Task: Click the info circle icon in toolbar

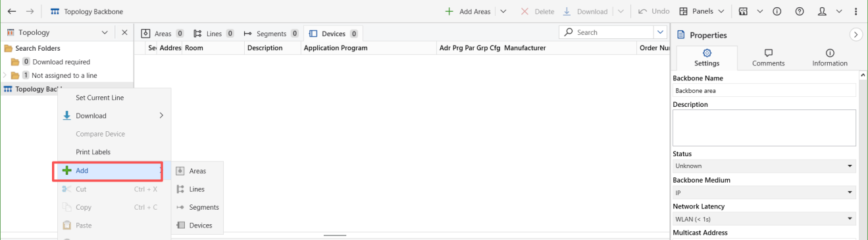Action: pos(777,11)
